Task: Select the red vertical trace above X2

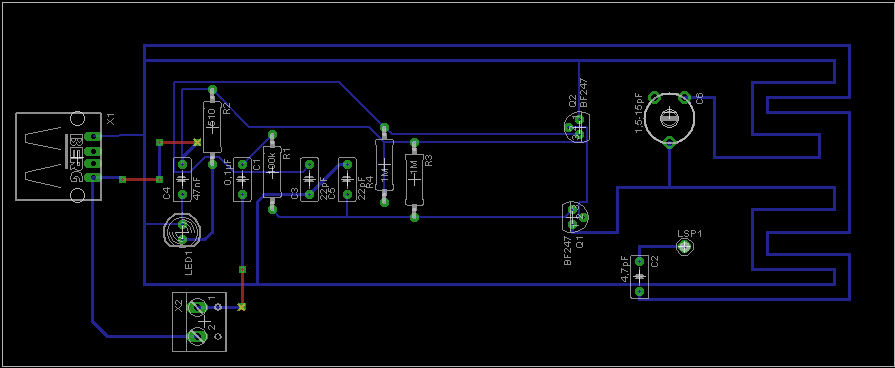Action: (x=242, y=288)
